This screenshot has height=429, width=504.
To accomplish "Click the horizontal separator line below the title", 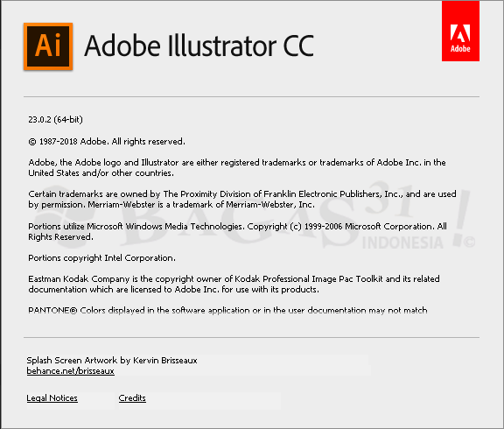I will (251, 96).
